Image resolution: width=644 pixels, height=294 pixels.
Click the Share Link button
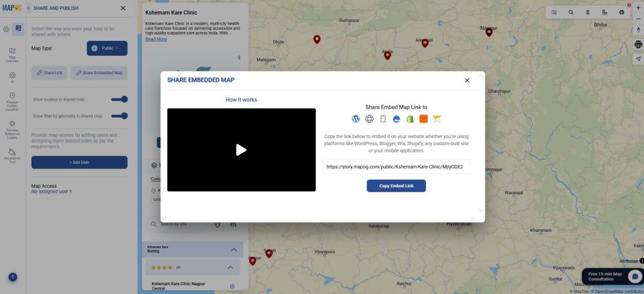[49, 73]
